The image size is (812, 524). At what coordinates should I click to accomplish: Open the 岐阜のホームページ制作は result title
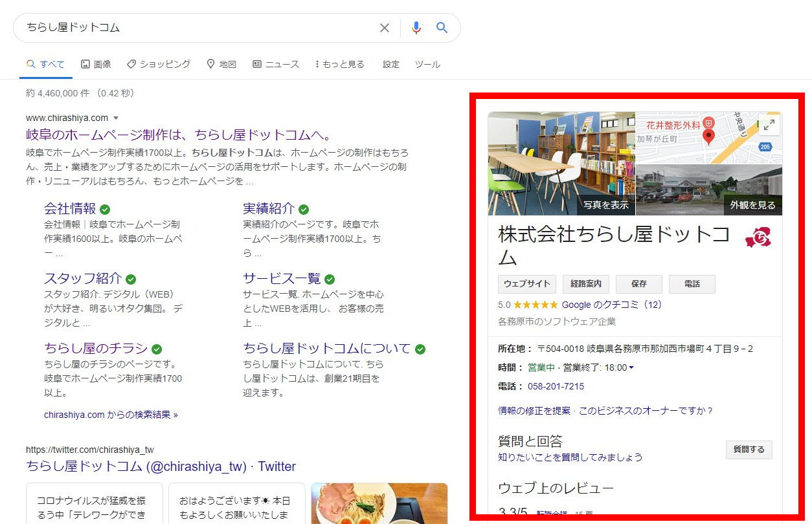coord(179,135)
